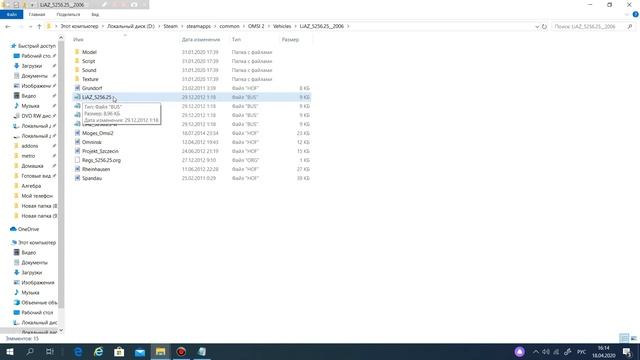Refresh the current folder view
Image resolution: width=640 pixels, height=360 pixels.
[x=544, y=26]
